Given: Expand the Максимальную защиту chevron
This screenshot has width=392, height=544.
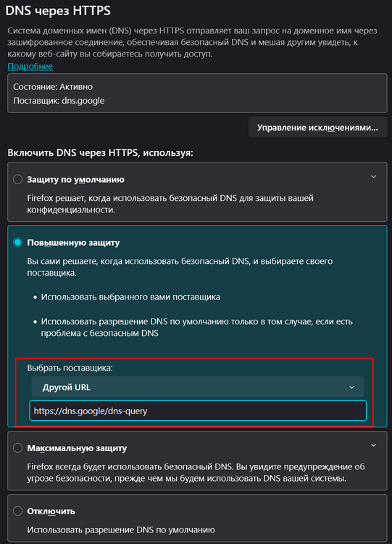Looking at the screenshot, I should tap(373, 445).
